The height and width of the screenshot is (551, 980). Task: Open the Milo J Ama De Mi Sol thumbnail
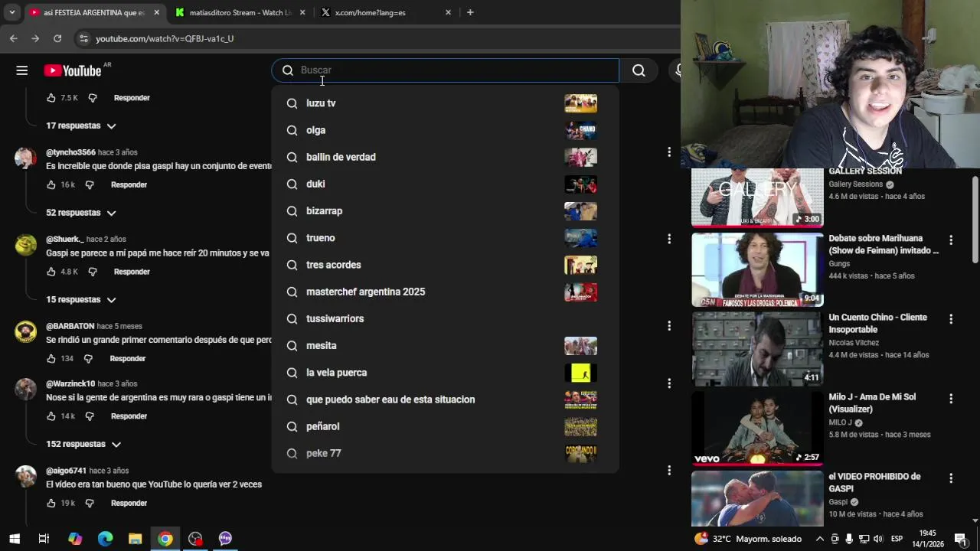757,429
